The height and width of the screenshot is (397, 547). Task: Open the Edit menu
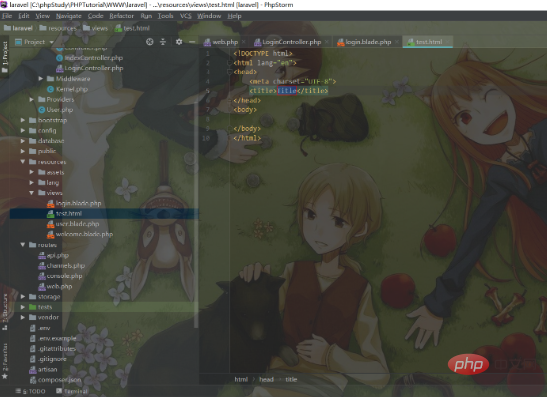tap(24, 16)
